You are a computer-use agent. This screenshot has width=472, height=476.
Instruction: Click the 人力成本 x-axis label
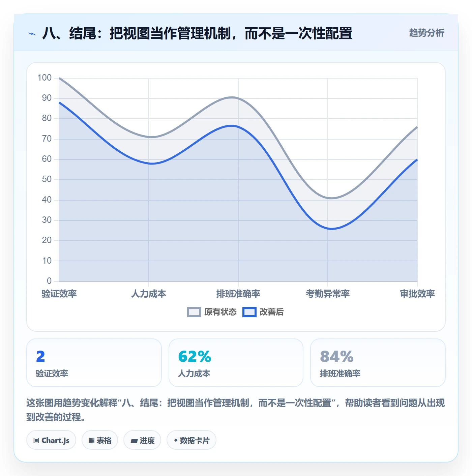149,294
